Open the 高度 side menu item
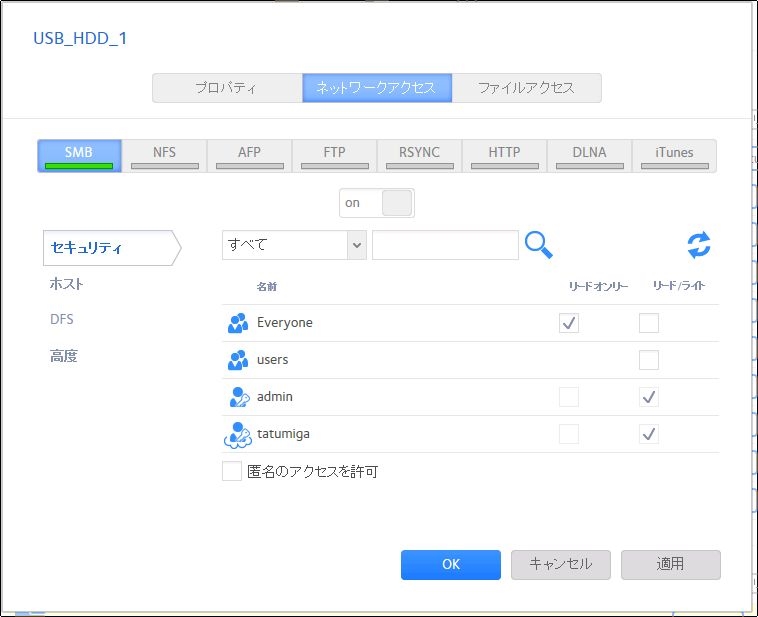 pos(64,356)
